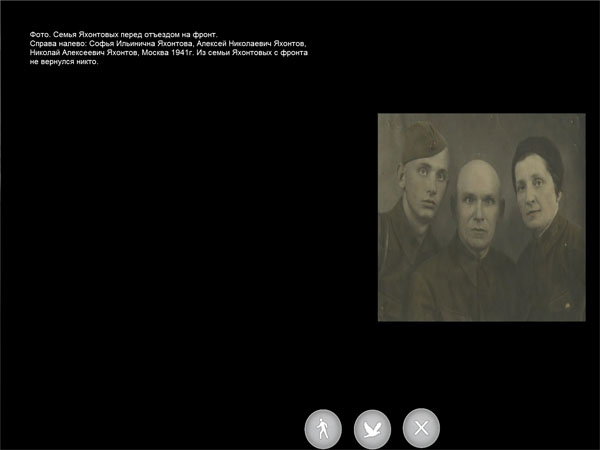Click the text "не вернулся никто."
Viewport: 600px width, 450px height.
click(x=64, y=62)
